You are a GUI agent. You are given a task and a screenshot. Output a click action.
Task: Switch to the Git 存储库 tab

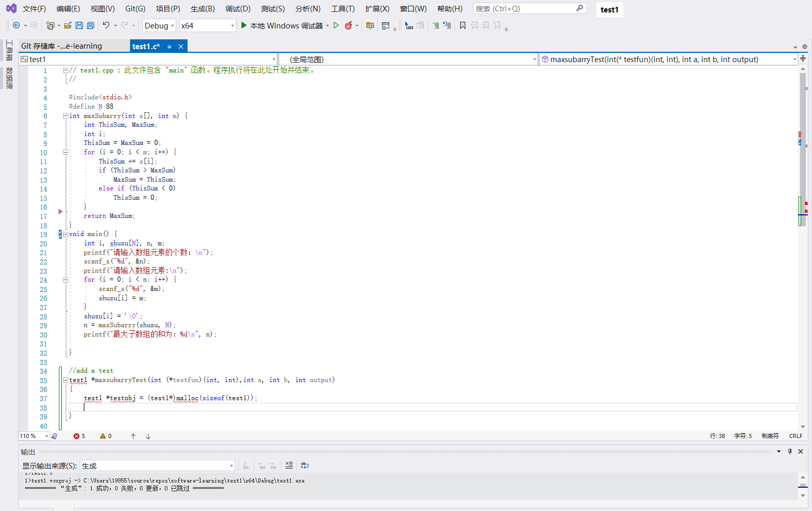pos(62,46)
